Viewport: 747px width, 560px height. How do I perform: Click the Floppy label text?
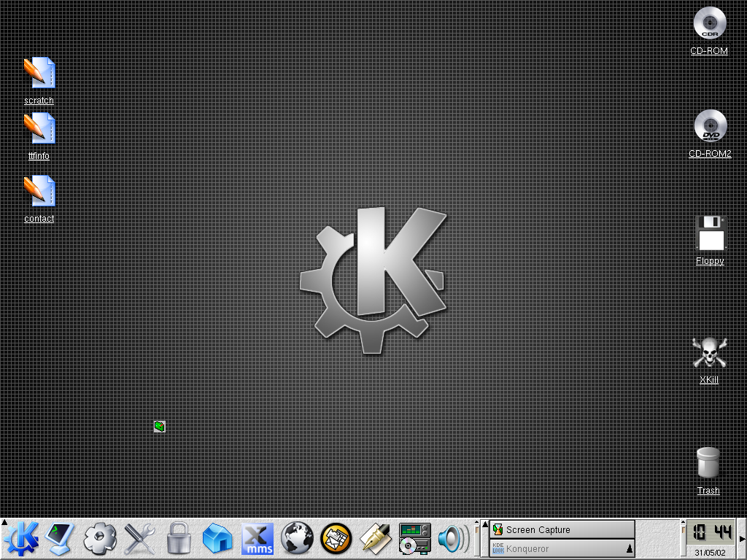pyautogui.click(x=710, y=261)
